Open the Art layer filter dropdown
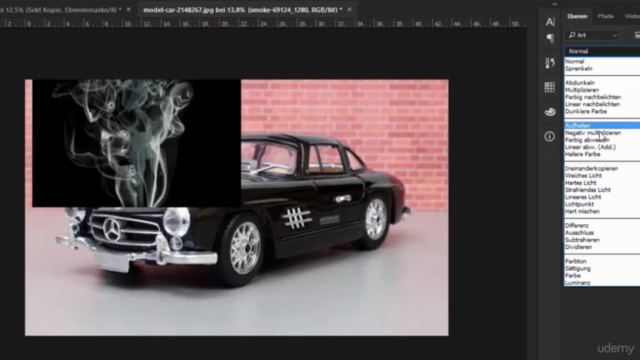The height and width of the screenshot is (360, 640). click(592, 36)
